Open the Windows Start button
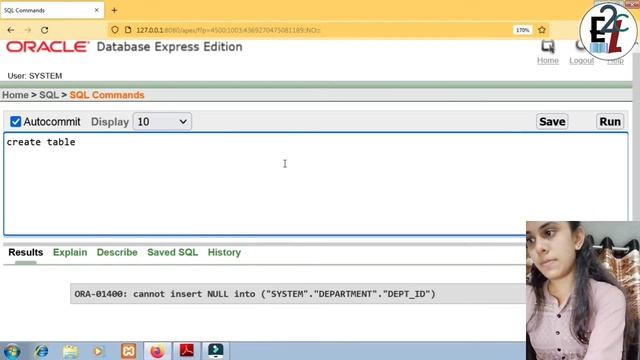The width and height of the screenshot is (640, 360). tap(11, 351)
